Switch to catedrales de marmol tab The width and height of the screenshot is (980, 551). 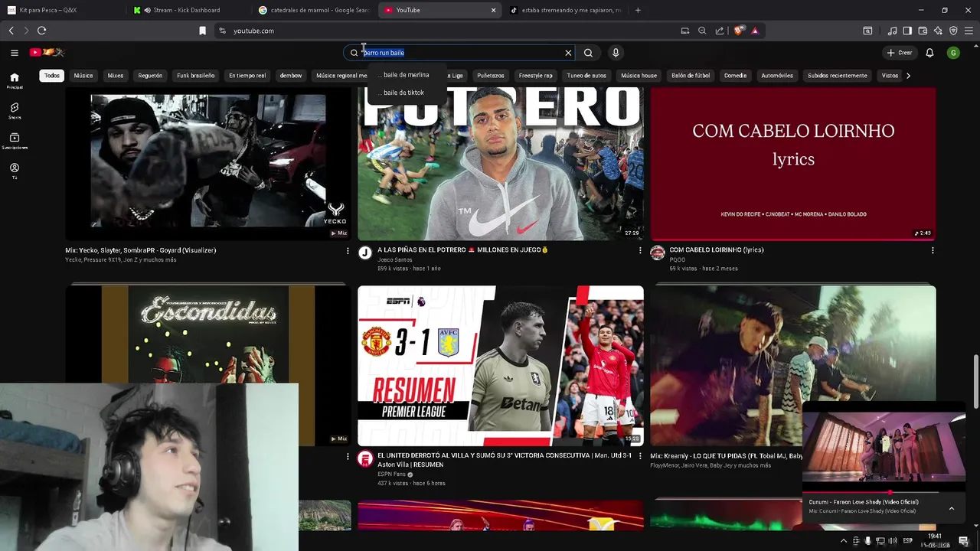click(314, 10)
